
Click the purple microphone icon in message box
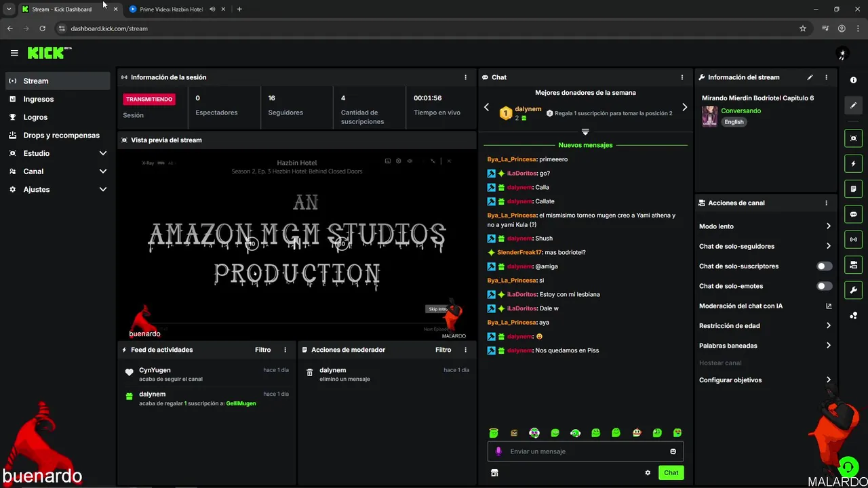[x=498, y=451]
